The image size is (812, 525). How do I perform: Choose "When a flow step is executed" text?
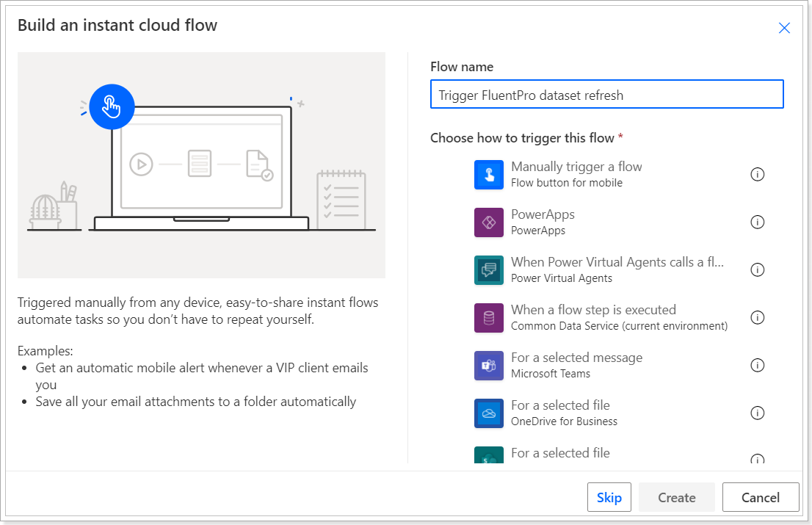click(593, 310)
